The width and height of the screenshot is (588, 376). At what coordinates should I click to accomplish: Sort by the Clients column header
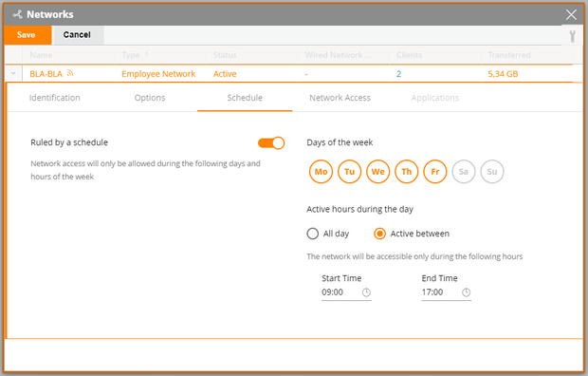409,55
